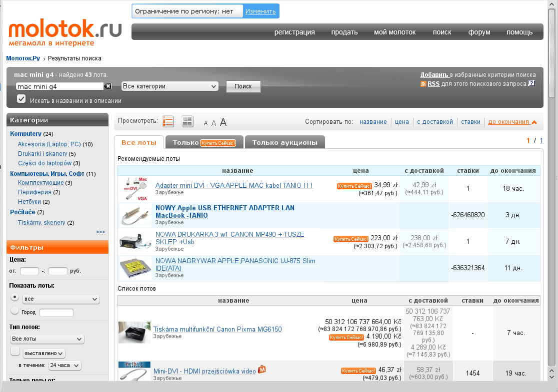Viewport: 558px width, 392px height.
Task: Sort results by 'название'
Action: click(373, 121)
